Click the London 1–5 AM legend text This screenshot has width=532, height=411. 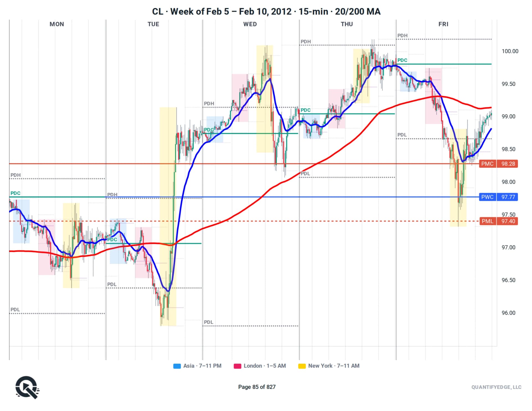point(265,366)
